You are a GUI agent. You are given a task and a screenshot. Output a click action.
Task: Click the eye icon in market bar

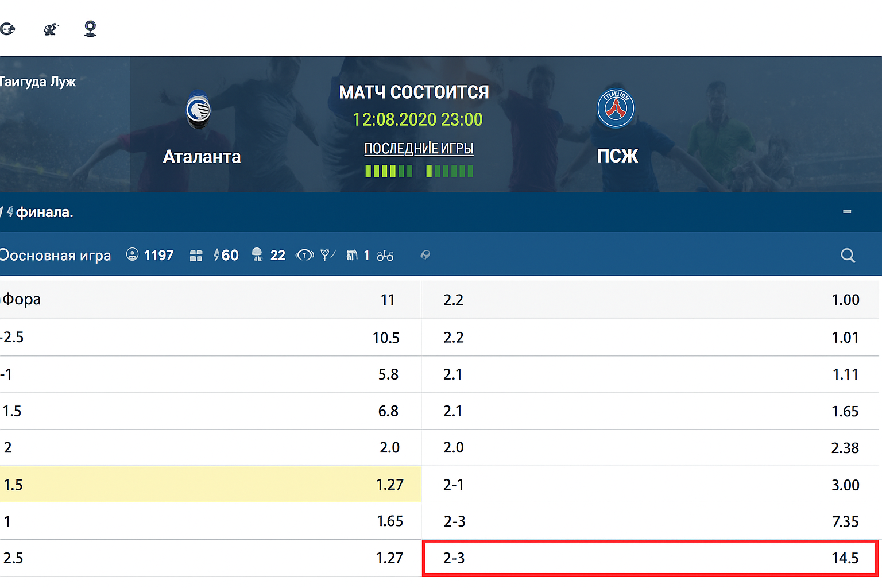point(304,255)
